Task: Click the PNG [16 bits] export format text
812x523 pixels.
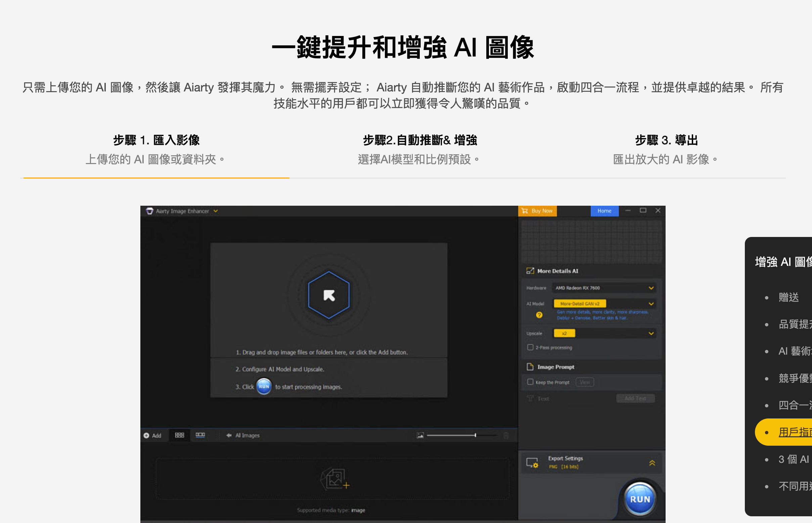Action: point(563,467)
